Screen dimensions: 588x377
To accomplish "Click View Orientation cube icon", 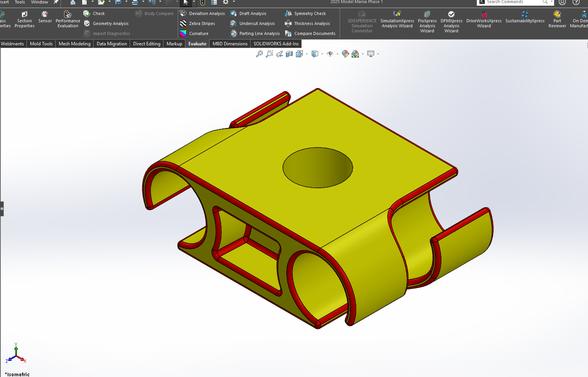I will click(x=299, y=54).
